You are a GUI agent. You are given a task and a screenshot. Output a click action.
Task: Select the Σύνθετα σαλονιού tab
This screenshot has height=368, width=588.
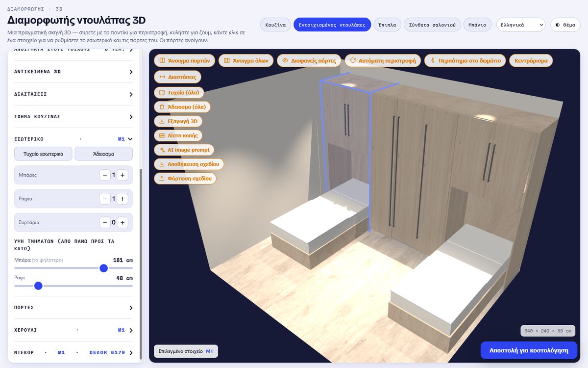[x=432, y=25]
